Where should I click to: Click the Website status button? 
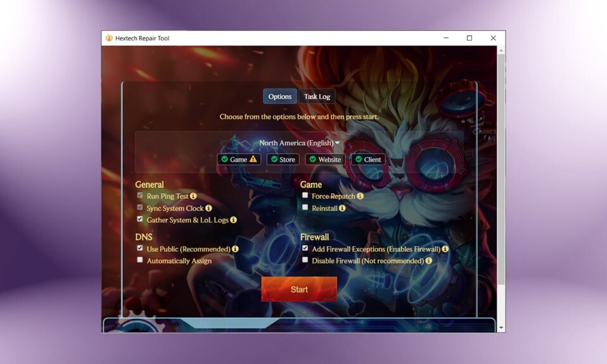[325, 160]
